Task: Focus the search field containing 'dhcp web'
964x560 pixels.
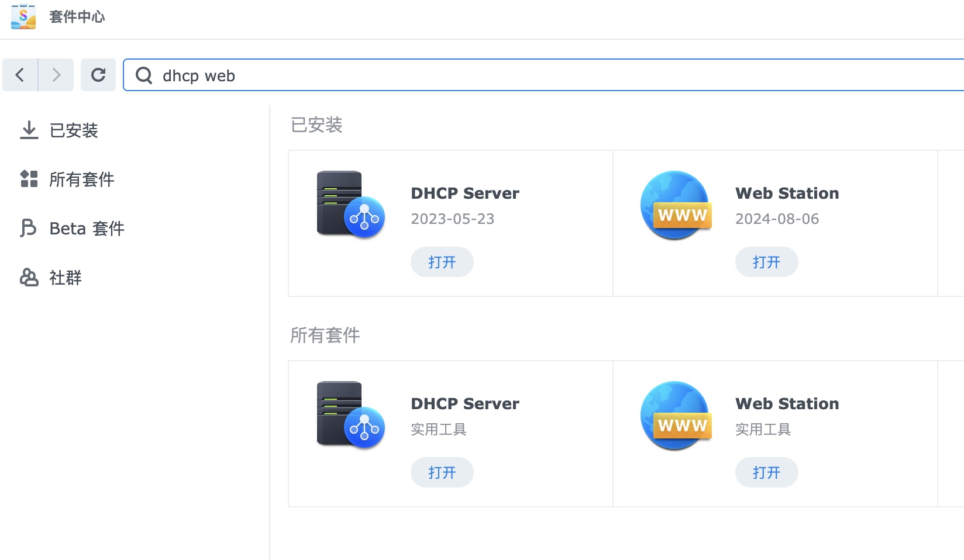Action: pyautogui.click(x=544, y=75)
